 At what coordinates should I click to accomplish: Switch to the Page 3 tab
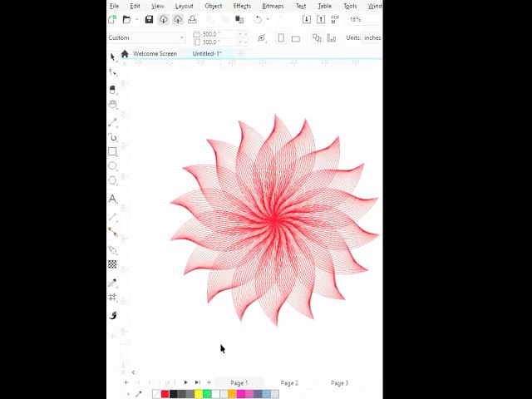tap(339, 382)
